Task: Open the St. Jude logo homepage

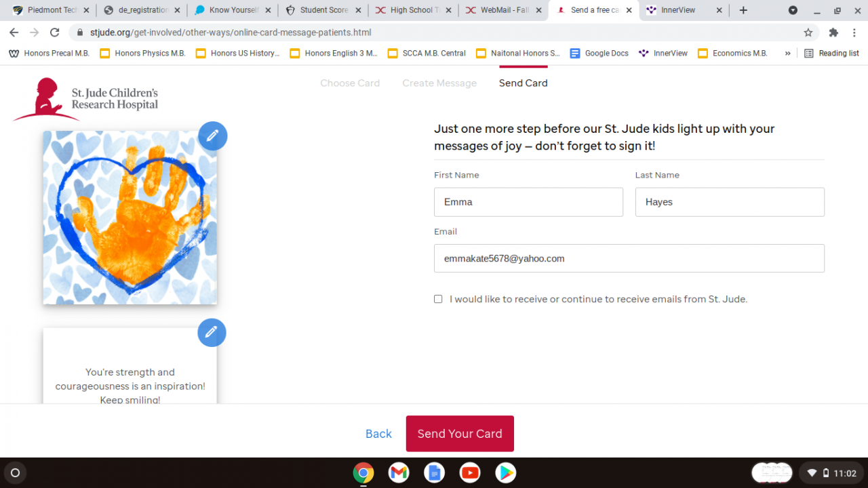Action: (x=85, y=99)
